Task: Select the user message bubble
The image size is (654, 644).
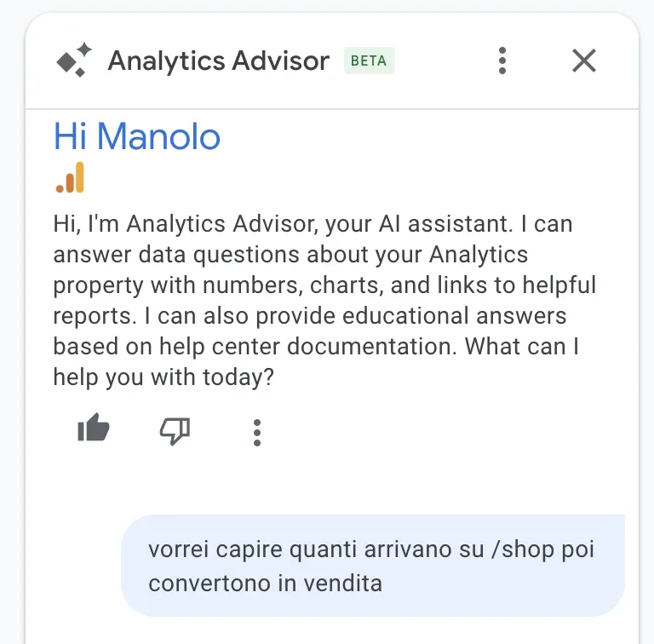Action: point(373,566)
